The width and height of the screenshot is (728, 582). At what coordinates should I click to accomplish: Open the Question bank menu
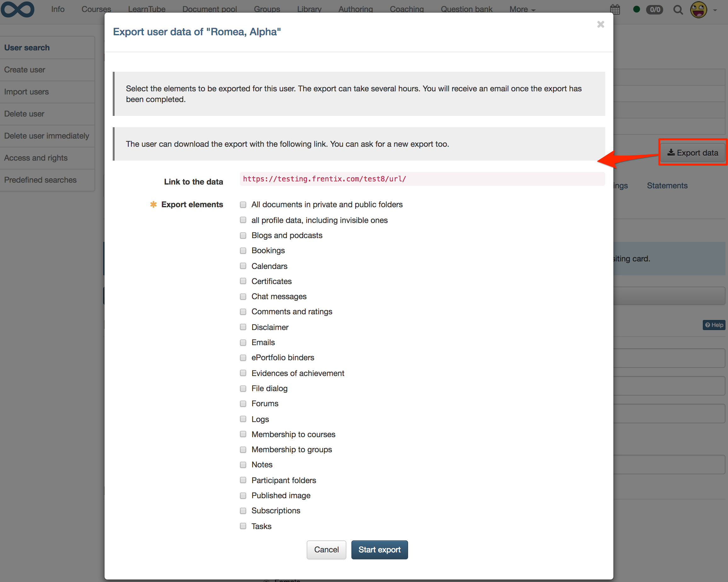[x=466, y=9]
